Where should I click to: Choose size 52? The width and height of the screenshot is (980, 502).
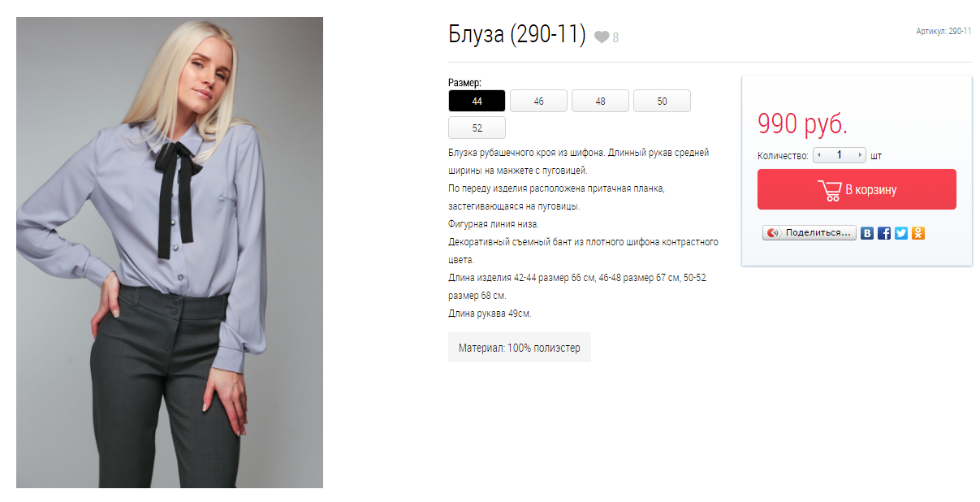[x=477, y=128]
